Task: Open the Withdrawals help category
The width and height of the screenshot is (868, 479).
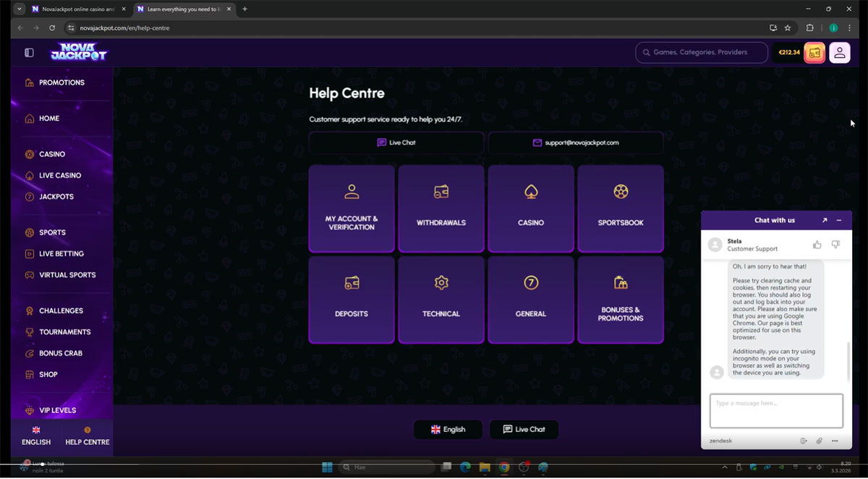Action: click(x=441, y=208)
